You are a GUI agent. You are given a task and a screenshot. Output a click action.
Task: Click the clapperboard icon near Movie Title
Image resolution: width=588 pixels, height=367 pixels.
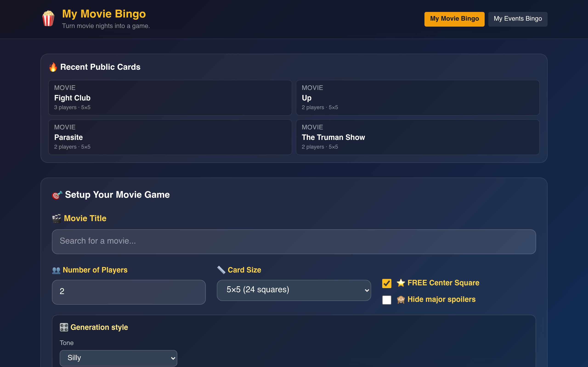(56, 218)
